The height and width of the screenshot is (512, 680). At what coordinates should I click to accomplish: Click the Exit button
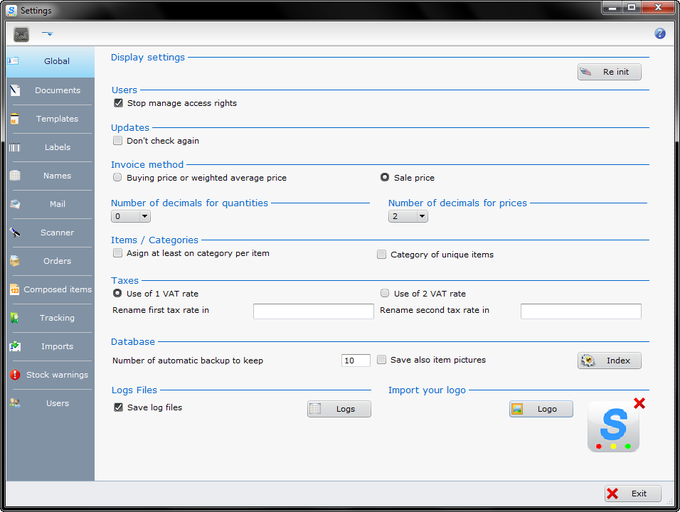click(633, 493)
